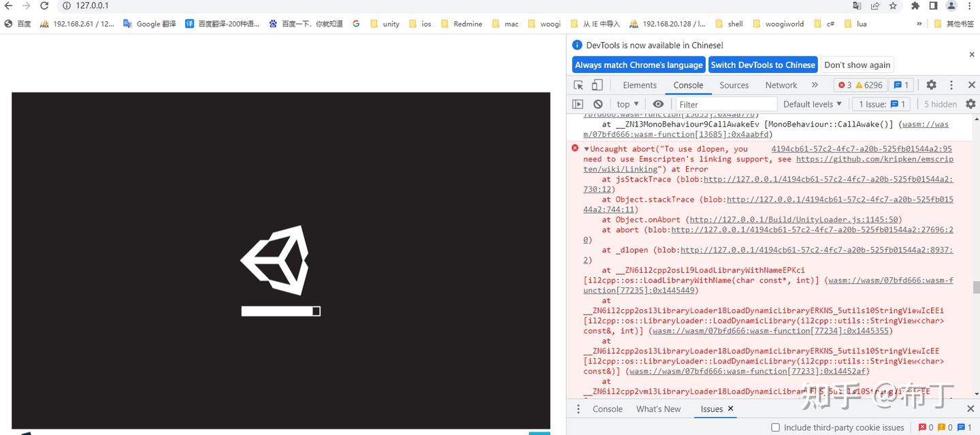Open the drawer options three-dot menu
Viewport: 980px width, 435px height.
[x=578, y=408]
